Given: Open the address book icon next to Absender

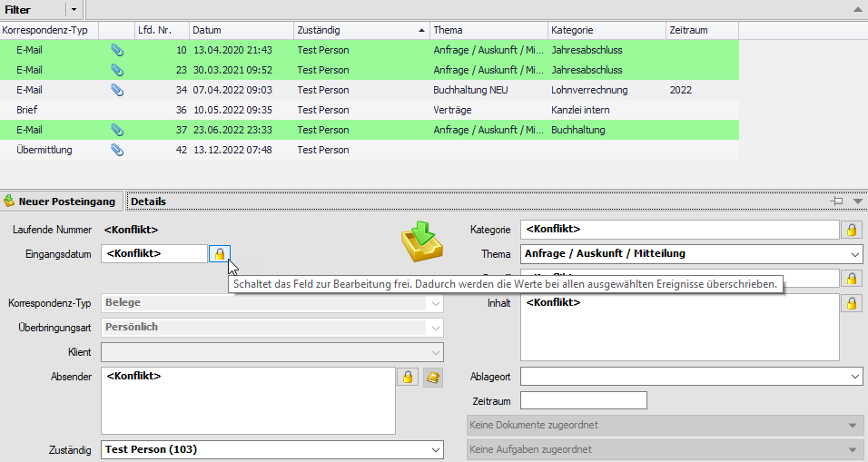Looking at the screenshot, I should click(433, 378).
